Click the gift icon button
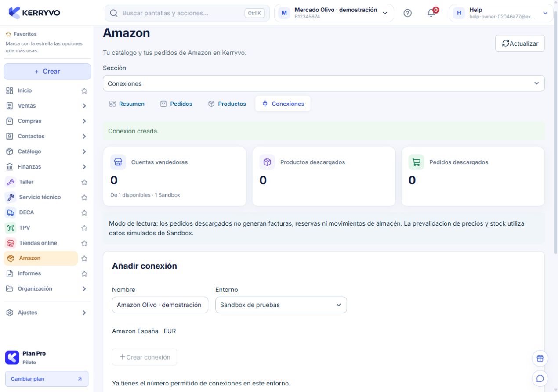The width and height of the screenshot is (558, 392). [x=540, y=358]
